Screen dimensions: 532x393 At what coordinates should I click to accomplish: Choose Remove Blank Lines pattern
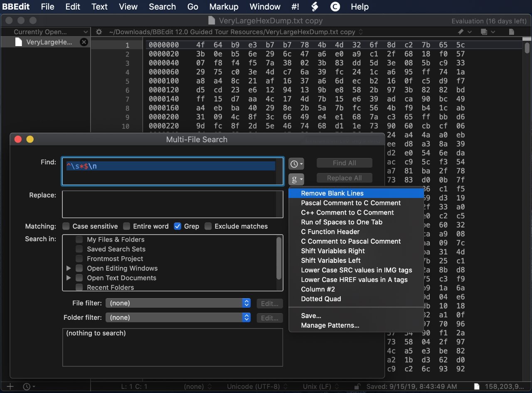(x=356, y=193)
